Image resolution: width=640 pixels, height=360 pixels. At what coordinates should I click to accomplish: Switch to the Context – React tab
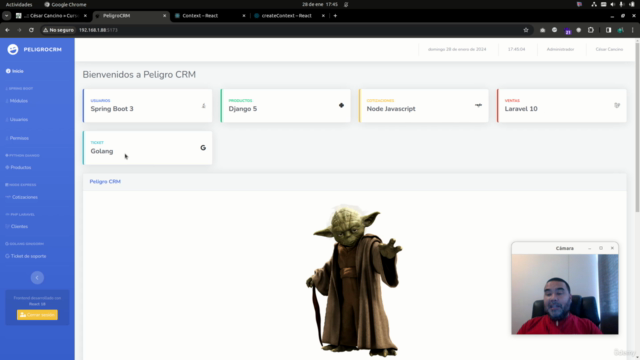click(209, 16)
